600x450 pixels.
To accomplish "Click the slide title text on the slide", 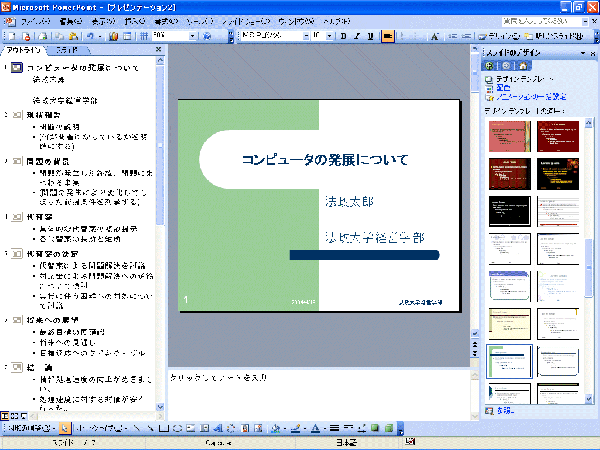I will point(325,160).
